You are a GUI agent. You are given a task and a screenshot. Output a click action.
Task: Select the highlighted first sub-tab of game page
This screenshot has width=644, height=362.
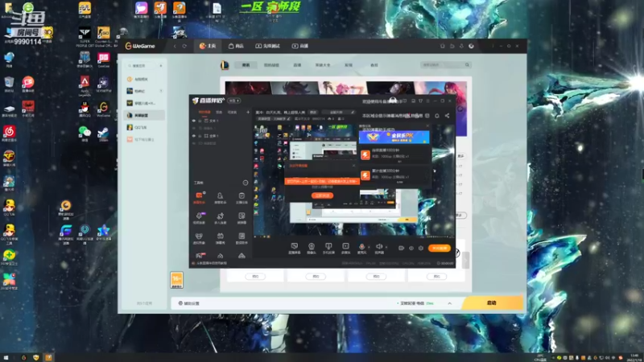[x=246, y=65]
